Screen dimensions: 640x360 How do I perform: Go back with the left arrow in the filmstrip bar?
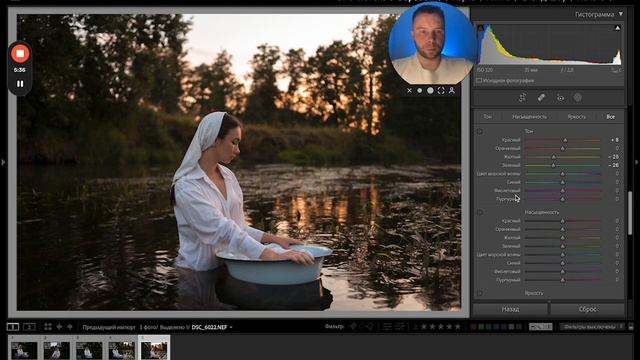[x=59, y=327]
